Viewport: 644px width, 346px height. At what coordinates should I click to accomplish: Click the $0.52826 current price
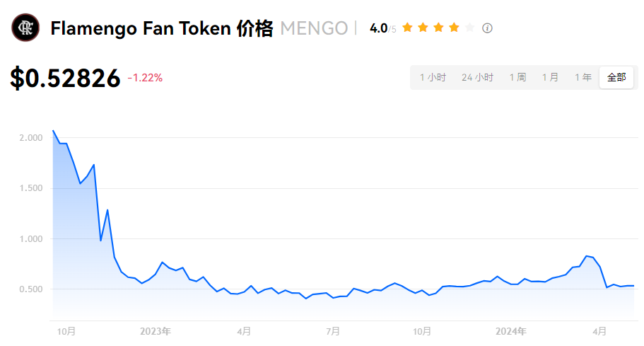[65, 78]
